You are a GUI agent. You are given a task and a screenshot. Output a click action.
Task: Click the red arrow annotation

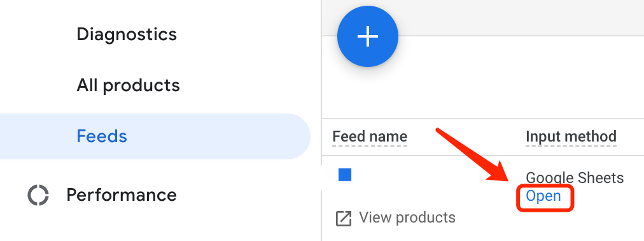tap(473, 155)
